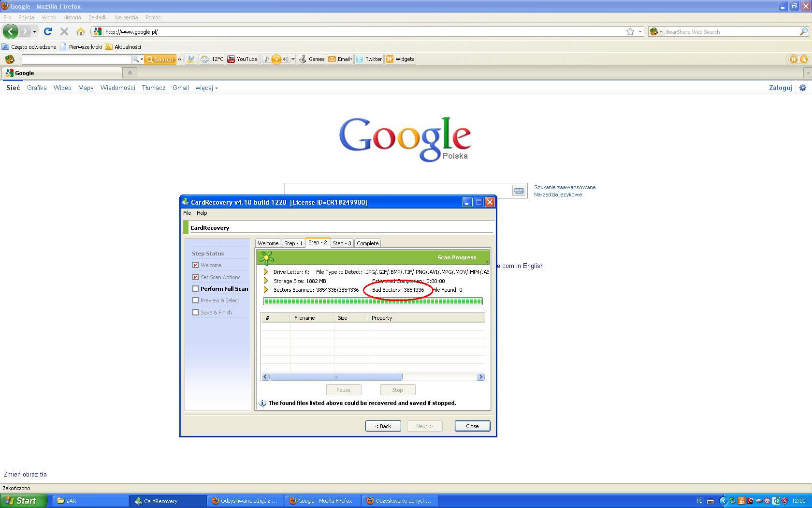
Task: Toggle the Preview & Select checkbox
Action: [x=195, y=300]
